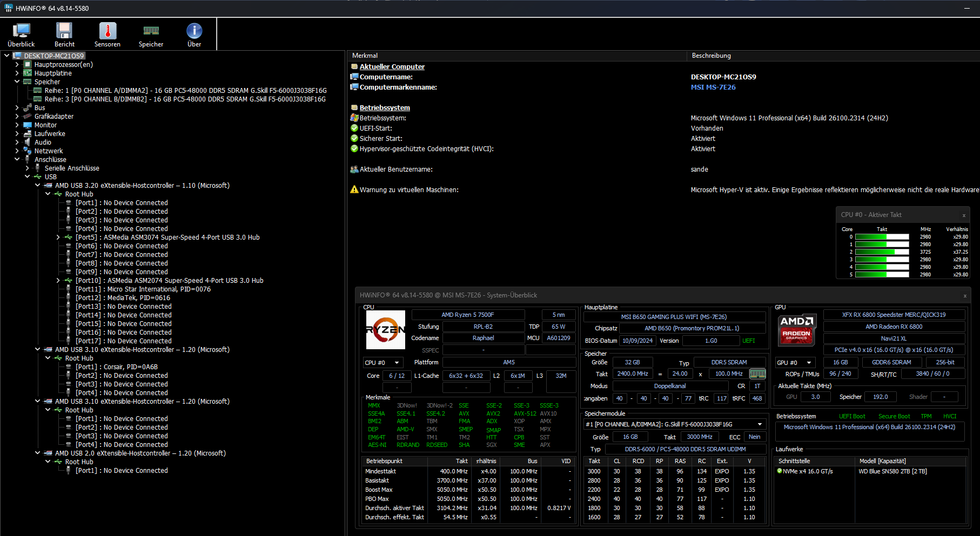Click the Boost Max operating point row

coord(467,490)
